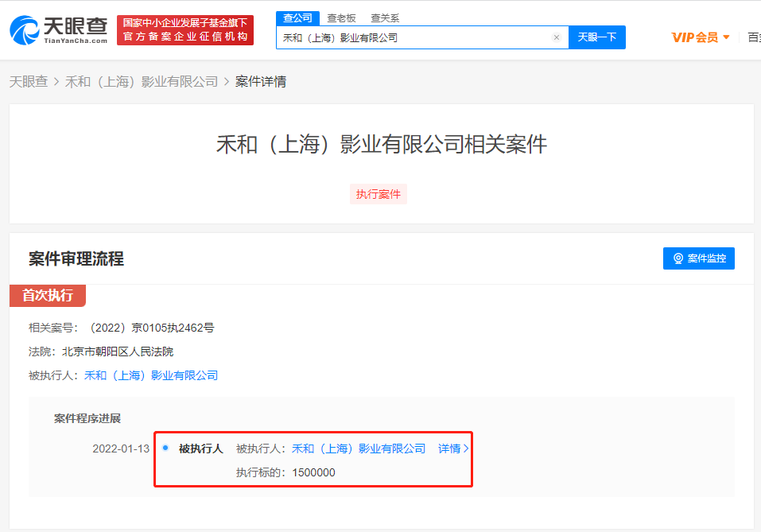Click the court name 北京市朝阳区人民法院
761x532 pixels.
click(118, 351)
